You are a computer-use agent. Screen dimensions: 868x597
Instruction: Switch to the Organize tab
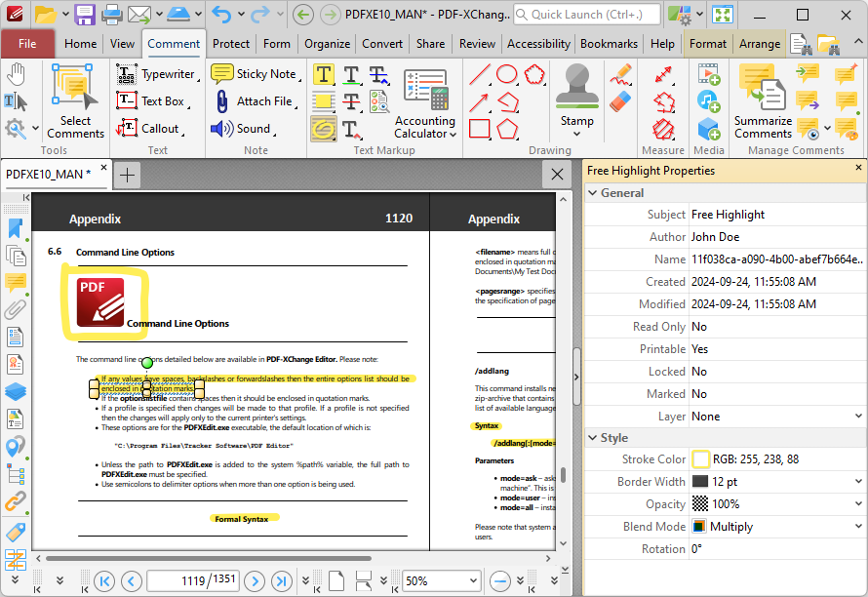[327, 44]
